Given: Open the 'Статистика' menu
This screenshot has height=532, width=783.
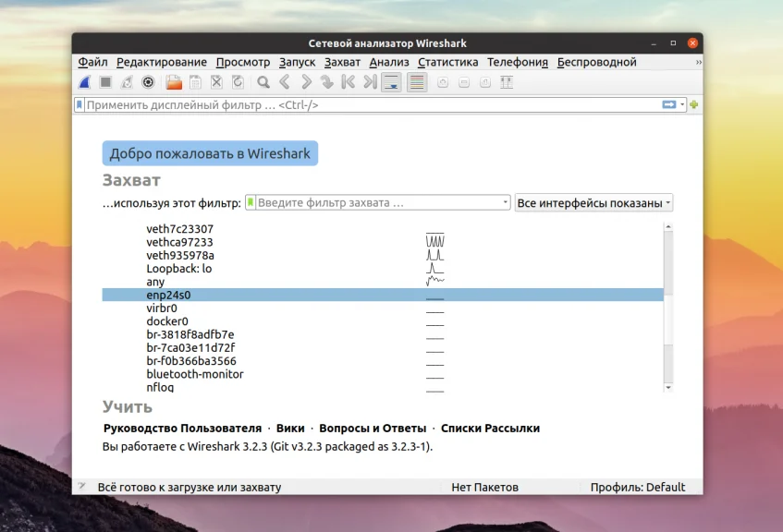Looking at the screenshot, I should coord(447,62).
